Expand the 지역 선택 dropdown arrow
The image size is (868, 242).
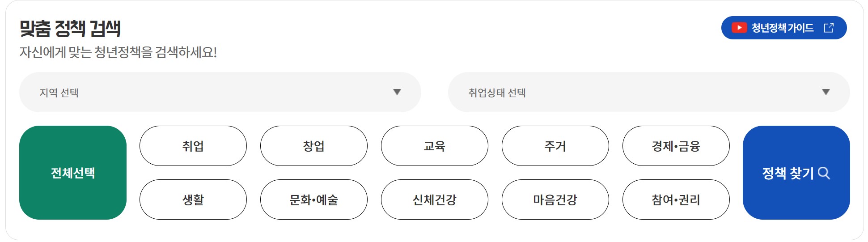[397, 92]
